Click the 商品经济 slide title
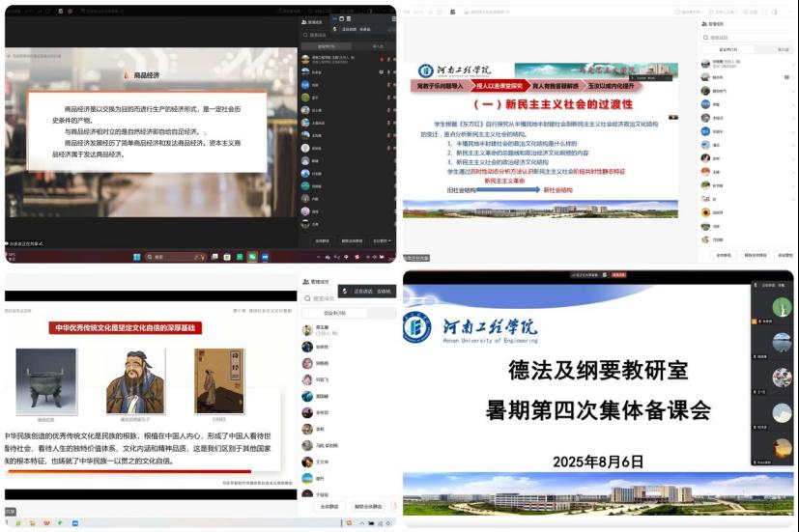 point(146,75)
